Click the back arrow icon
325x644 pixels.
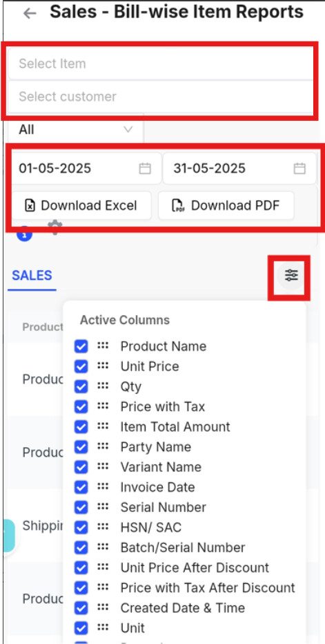30,13
